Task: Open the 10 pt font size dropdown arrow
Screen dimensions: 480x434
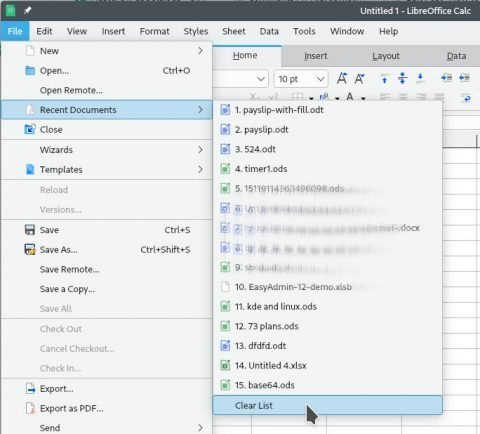Action: [320, 79]
